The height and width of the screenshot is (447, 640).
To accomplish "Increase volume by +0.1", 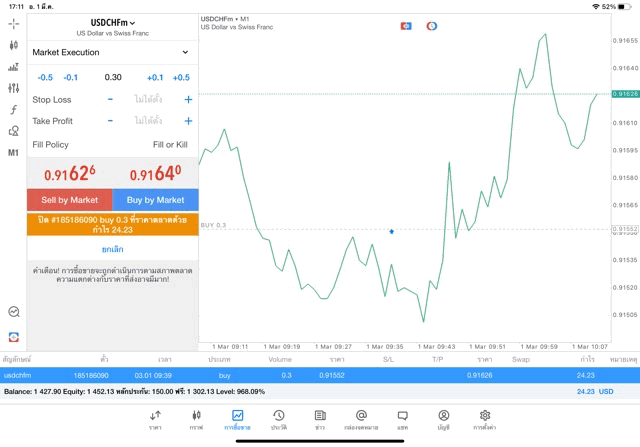I will pos(155,78).
